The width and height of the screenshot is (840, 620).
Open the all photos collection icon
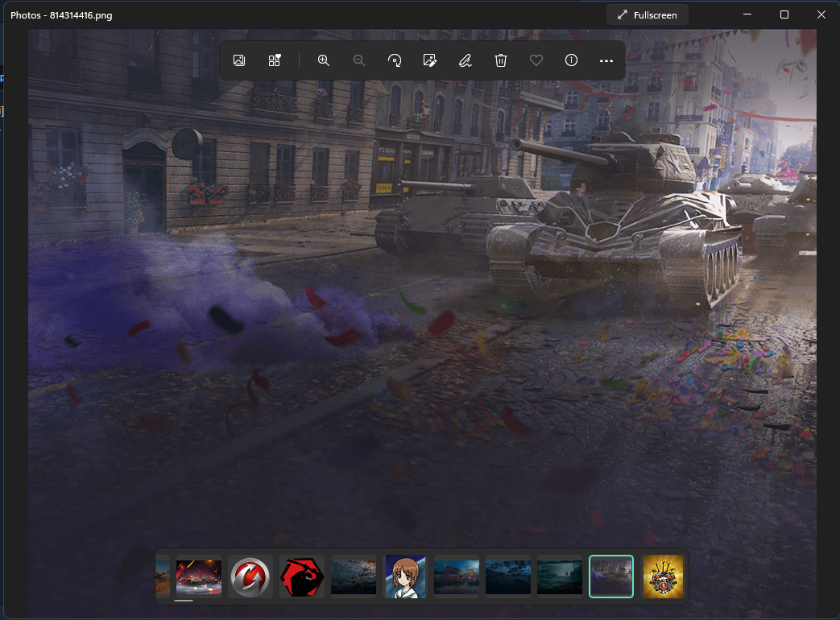point(275,60)
